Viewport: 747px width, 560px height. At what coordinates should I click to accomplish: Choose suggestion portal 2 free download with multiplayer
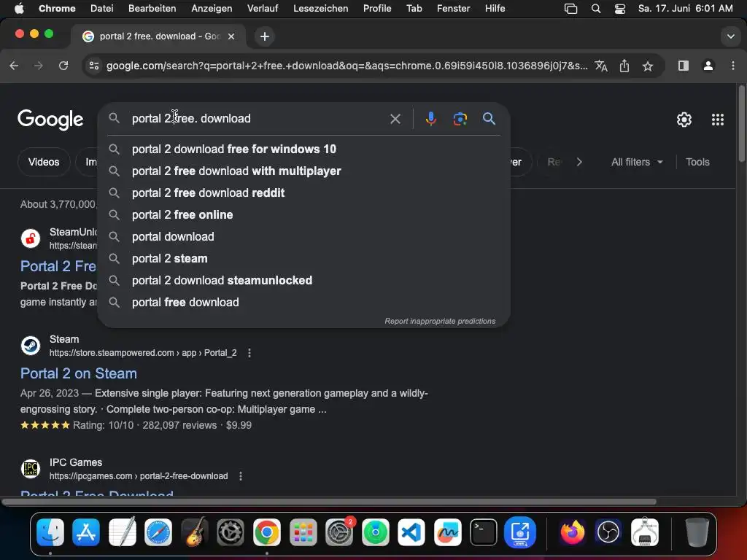304,171
